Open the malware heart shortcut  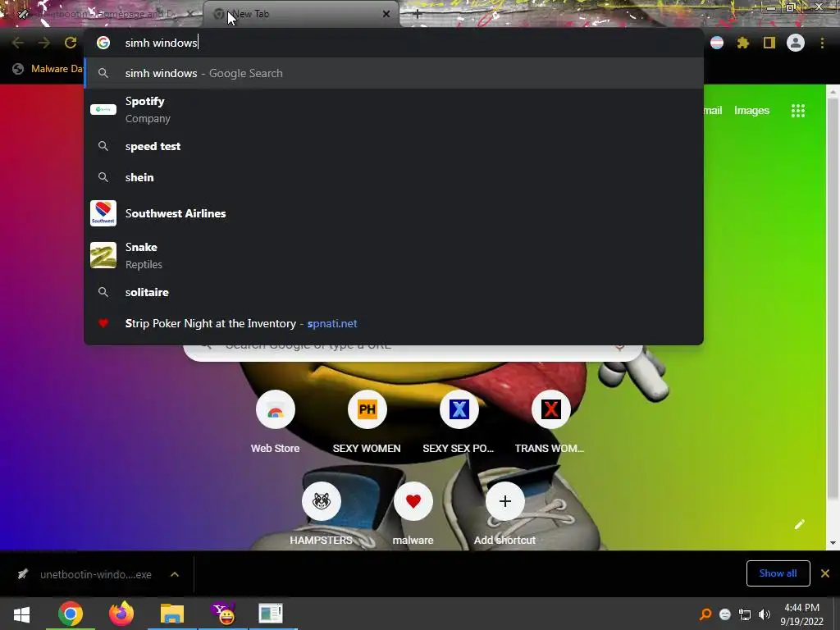click(x=413, y=514)
